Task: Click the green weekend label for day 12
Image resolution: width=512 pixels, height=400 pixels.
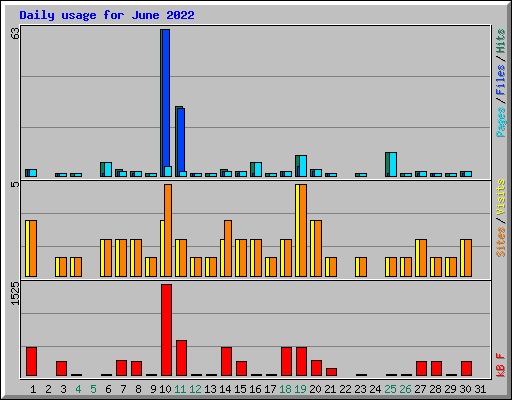Action: tap(195, 389)
